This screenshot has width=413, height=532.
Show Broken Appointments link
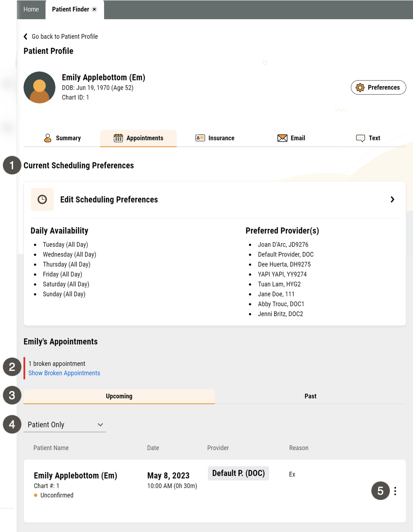pyautogui.click(x=64, y=373)
